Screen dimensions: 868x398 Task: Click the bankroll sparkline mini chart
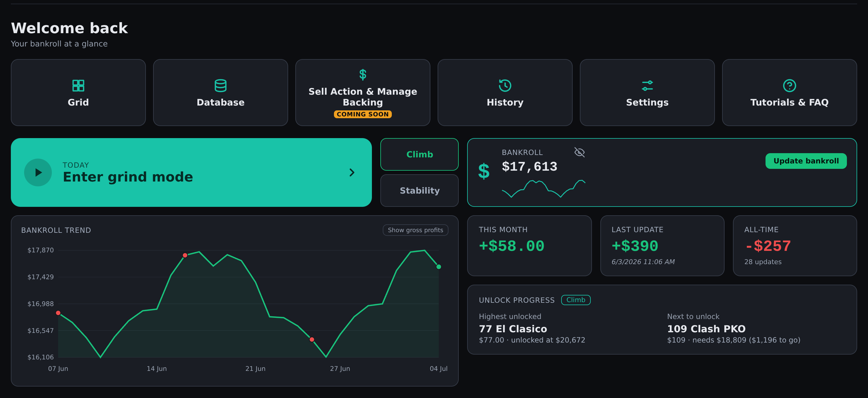tap(543, 189)
